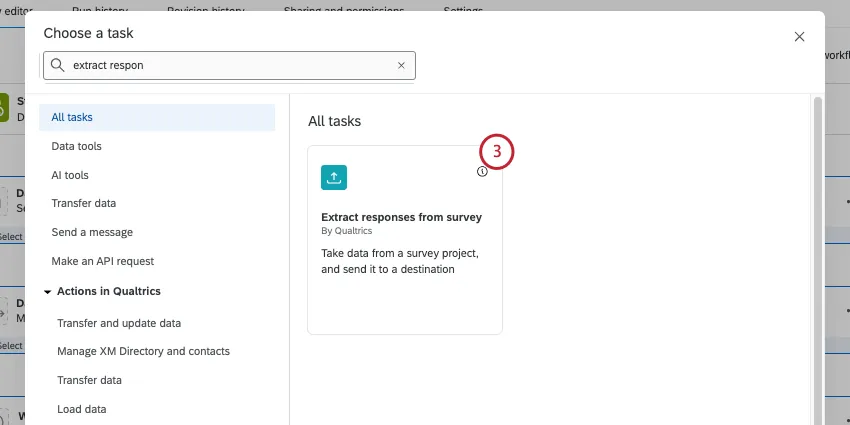Viewport: 850px width, 425px height.
Task: Focus the task search input field
Action: pos(230,65)
